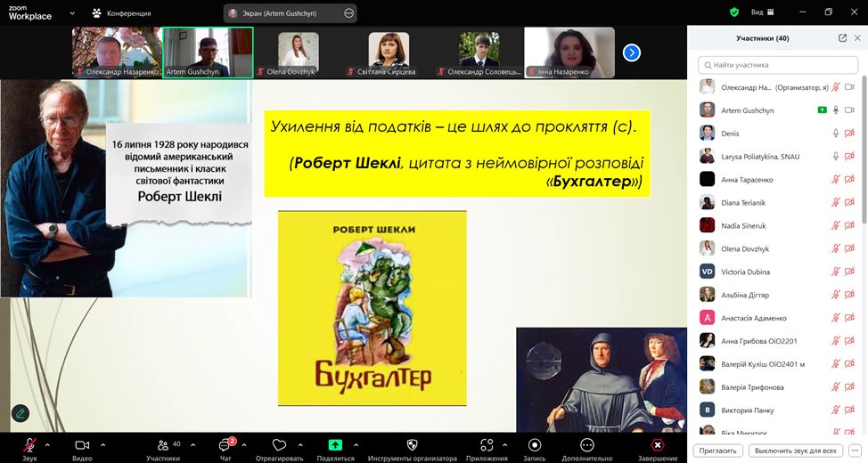Toggle camera icon for Denis
868x463 pixels.
click(x=850, y=134)
